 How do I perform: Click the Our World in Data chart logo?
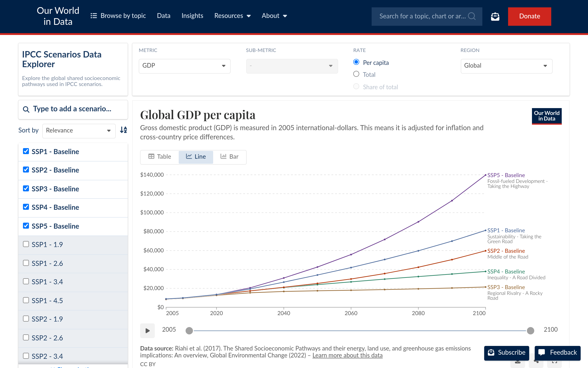(x=547, y=116)
